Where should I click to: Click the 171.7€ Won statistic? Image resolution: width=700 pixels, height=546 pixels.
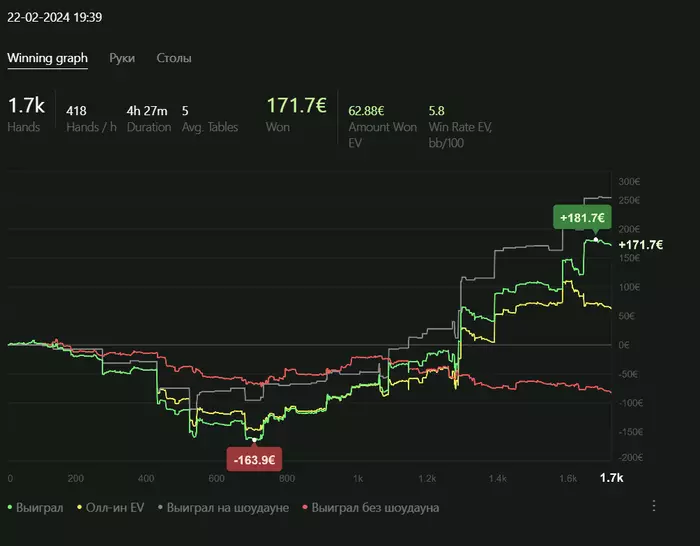[x=296, y=106]
